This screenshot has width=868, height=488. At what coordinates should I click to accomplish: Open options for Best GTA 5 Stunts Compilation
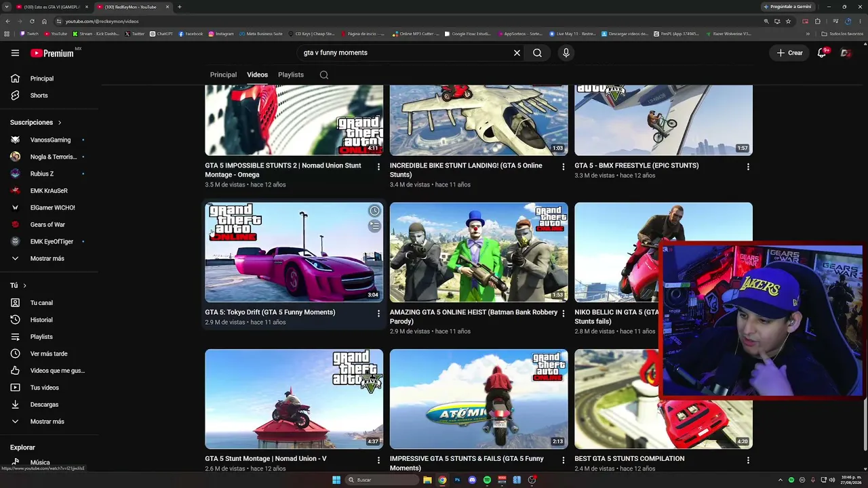point(748,460)
